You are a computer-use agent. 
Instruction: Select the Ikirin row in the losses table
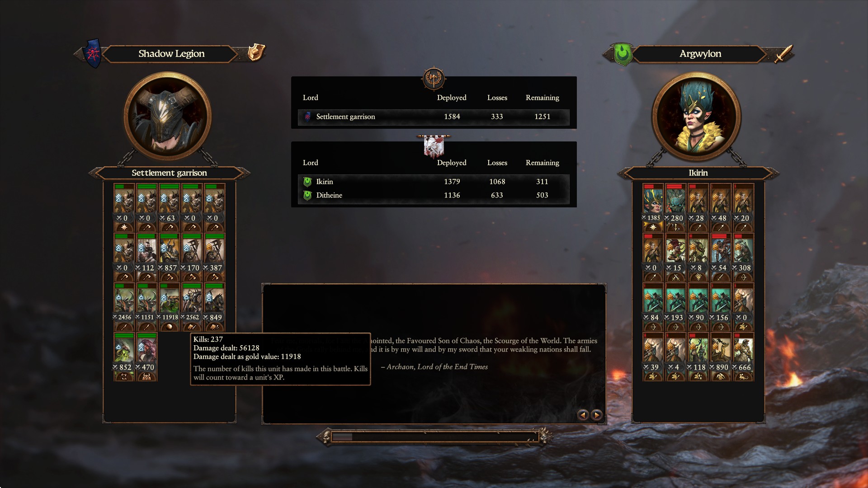434,182
